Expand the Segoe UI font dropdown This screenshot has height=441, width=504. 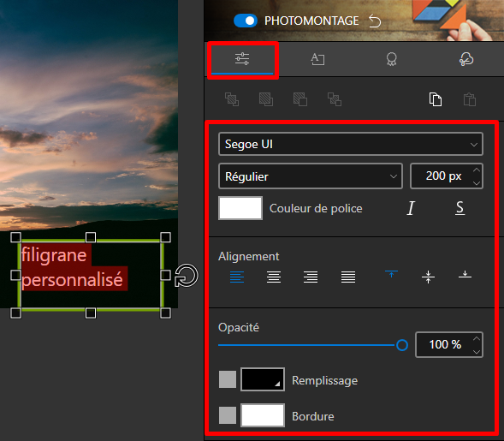point(351,144)
